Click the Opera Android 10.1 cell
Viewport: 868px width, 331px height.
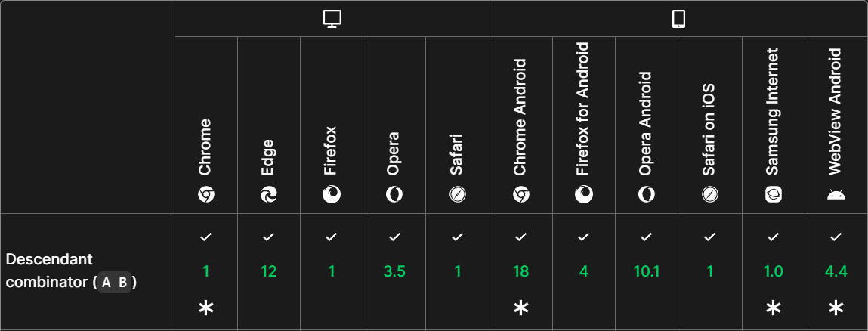pos(646,271)
